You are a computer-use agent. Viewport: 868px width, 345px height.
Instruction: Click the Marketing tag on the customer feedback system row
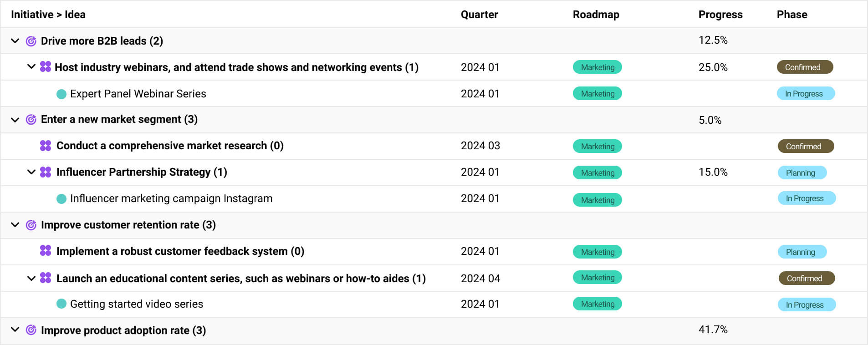pyautogui.click(x=597, y=252)
